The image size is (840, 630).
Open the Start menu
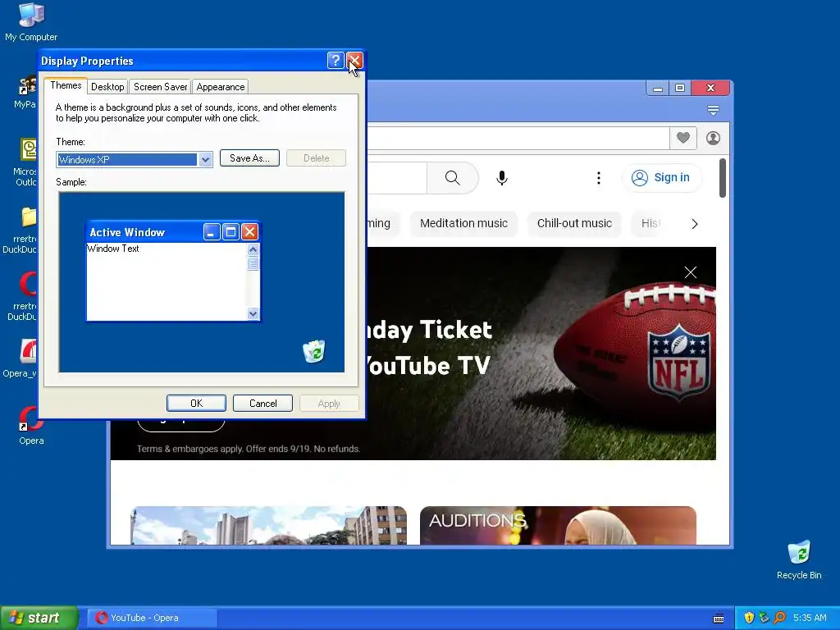click(39, 618)
